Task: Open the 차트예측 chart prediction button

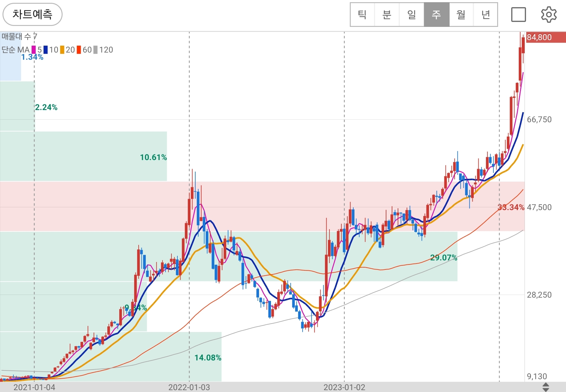Action: pyautogui.click(x=33, y=14)
